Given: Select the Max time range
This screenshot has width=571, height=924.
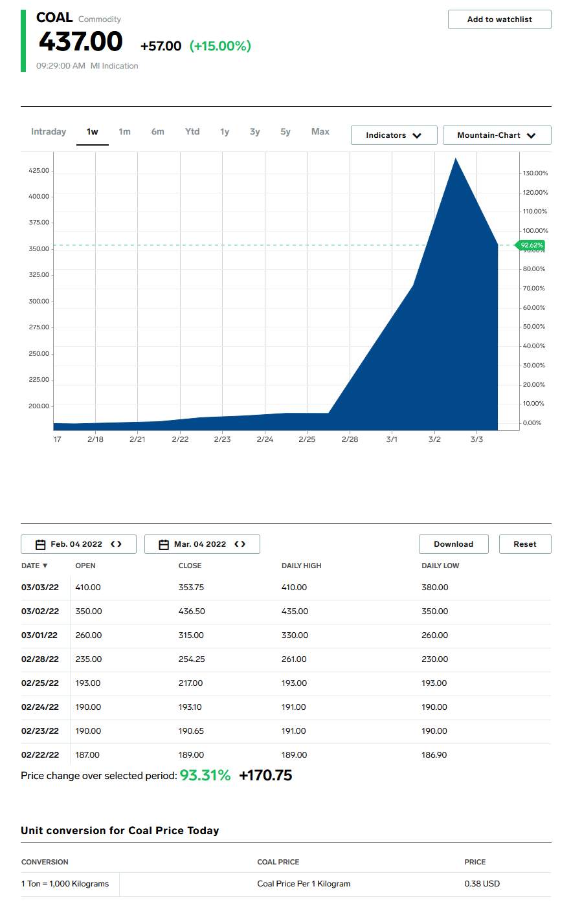Looking at the screenshot, I should tap(320, 132).
